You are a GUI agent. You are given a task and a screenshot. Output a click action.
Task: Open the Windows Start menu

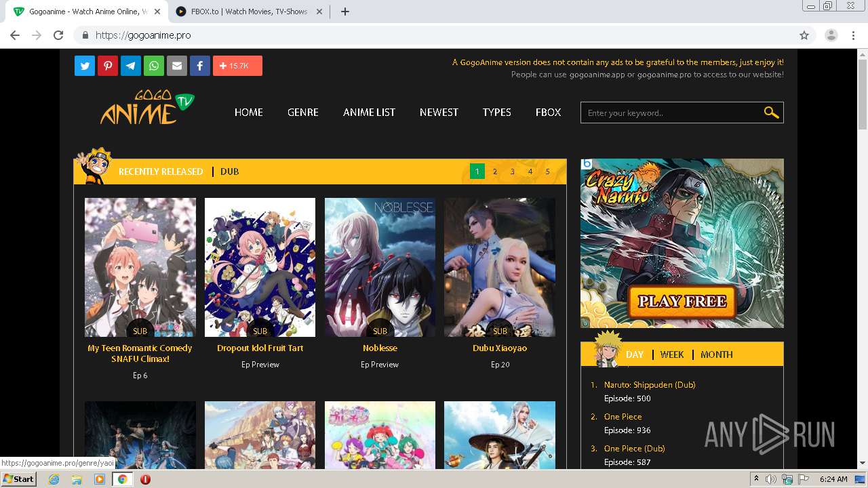coord(19,479)
